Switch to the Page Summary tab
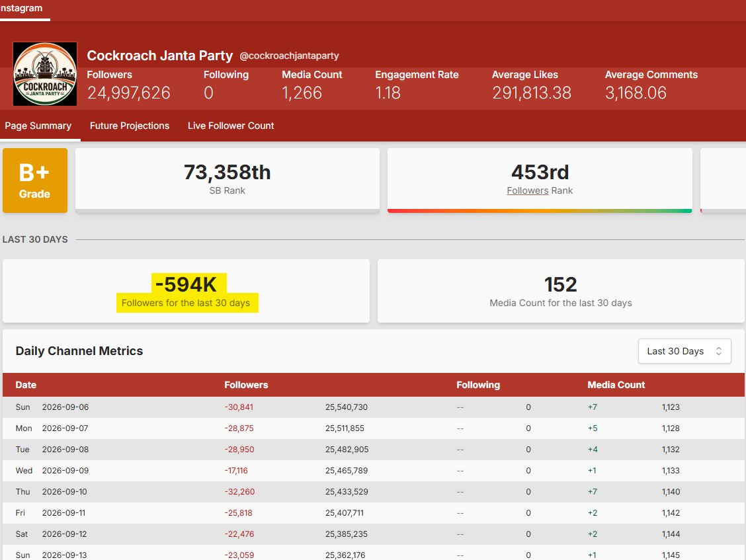The image size is (746, 560). pos(38,126)
